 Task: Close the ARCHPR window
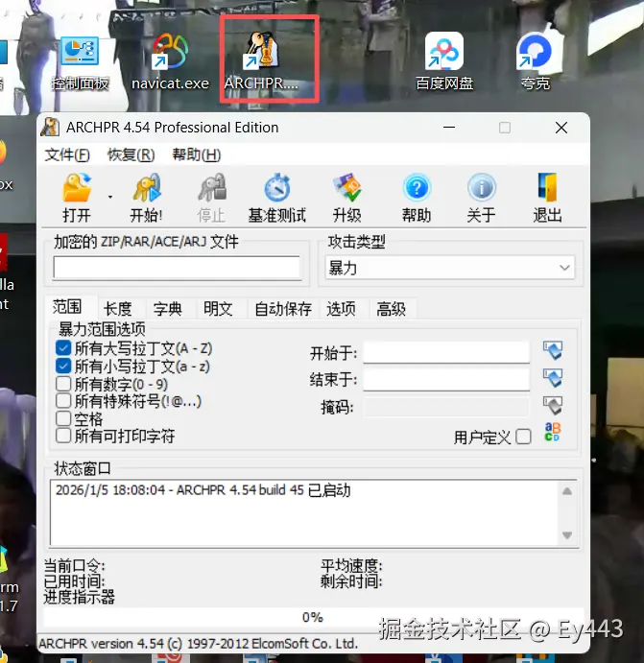[561, 128]
